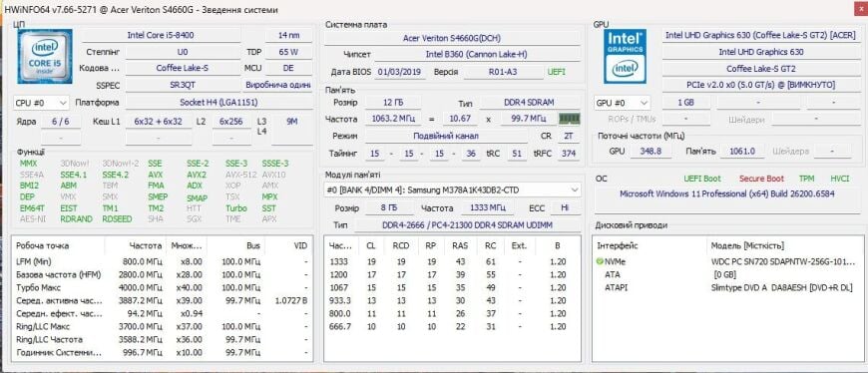
Task: Click the Intel Core i5 CPU logo
Action: click(44, 56)
